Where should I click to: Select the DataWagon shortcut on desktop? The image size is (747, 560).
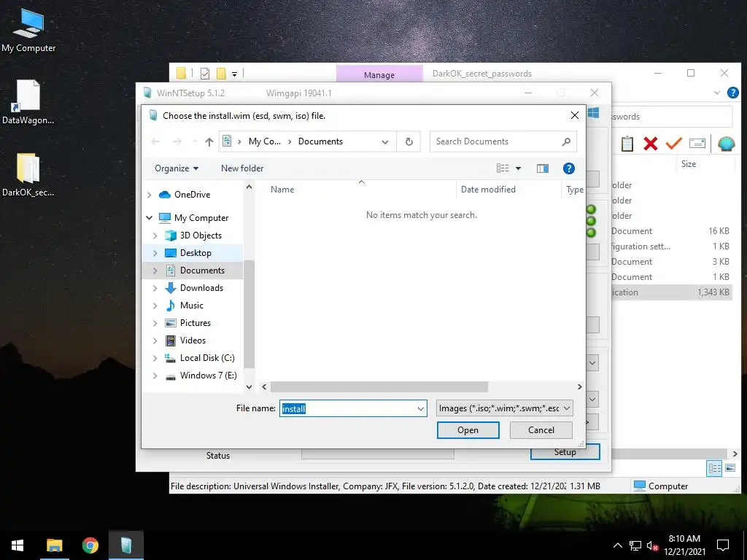pyautogui.click(x=28, y=102)
